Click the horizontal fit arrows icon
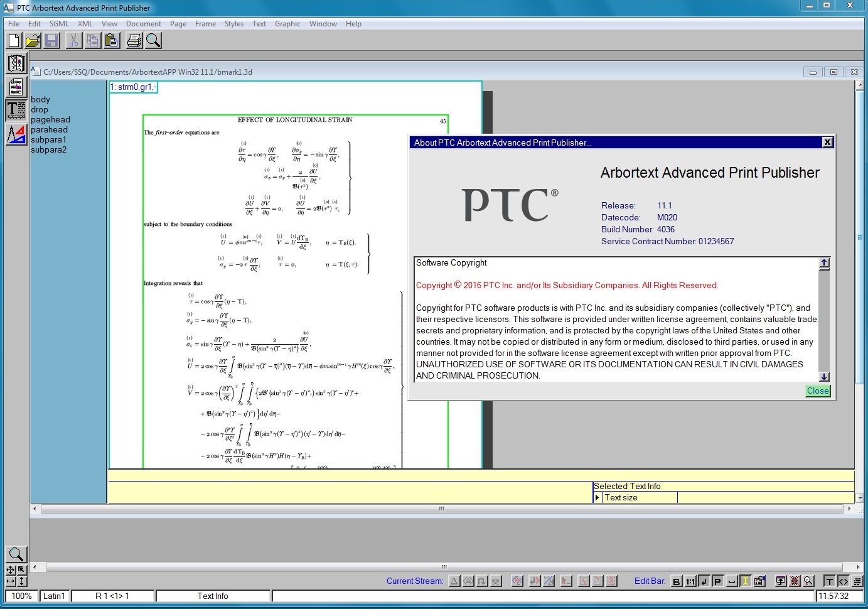 [10, 581]
